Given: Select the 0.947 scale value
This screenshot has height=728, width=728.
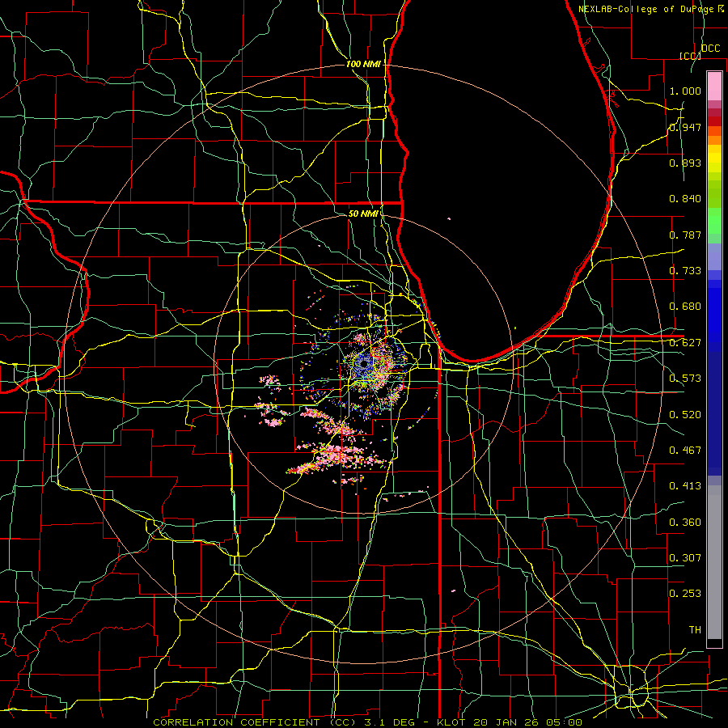Looking at the screenshot, I should (685, 127).
